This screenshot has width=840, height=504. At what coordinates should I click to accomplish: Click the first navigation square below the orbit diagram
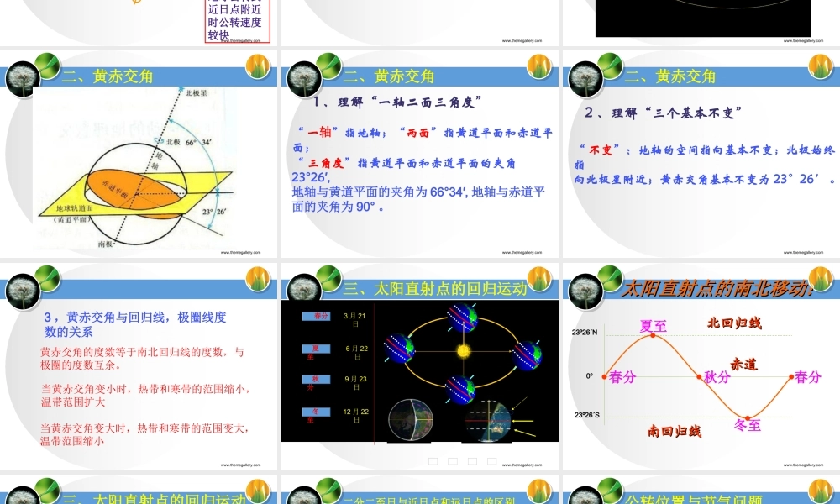[x=432, y=460]
